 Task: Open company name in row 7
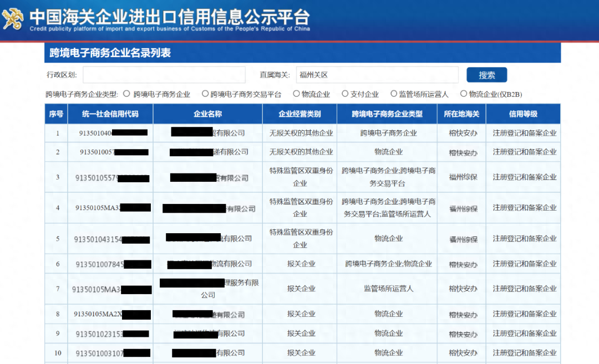pos(209,289)
